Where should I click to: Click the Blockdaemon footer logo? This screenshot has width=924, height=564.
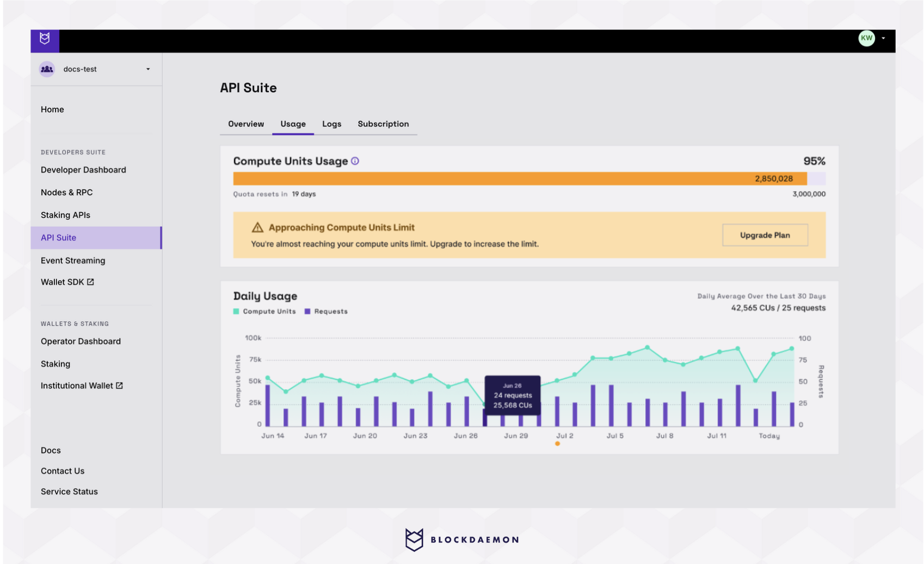pyautogui.click(x=461, y=540)
